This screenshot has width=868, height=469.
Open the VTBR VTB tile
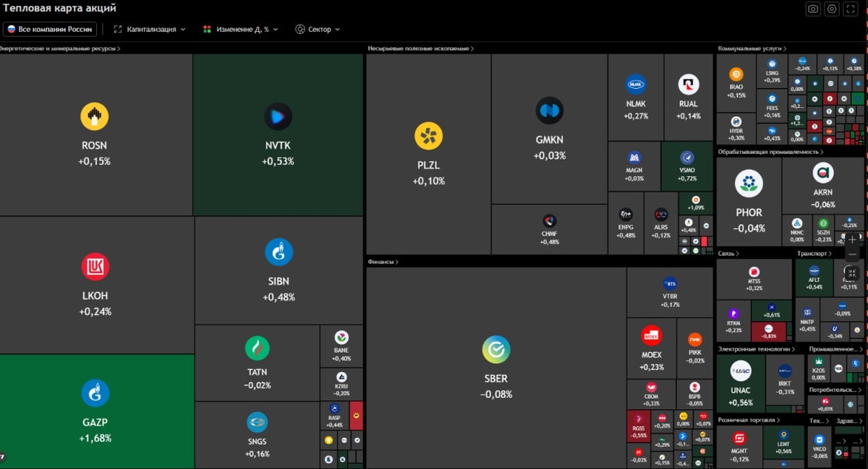pos(670,292)
